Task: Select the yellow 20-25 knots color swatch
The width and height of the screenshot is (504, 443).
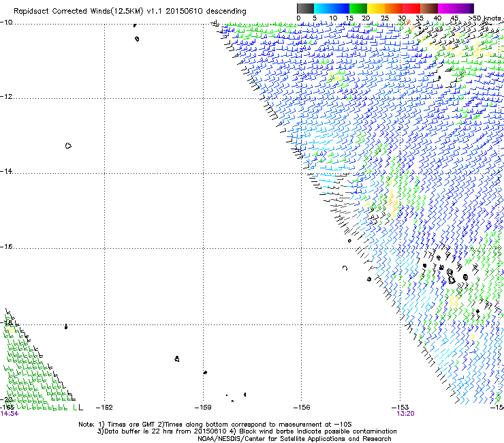Action: [x=376, y=8]
